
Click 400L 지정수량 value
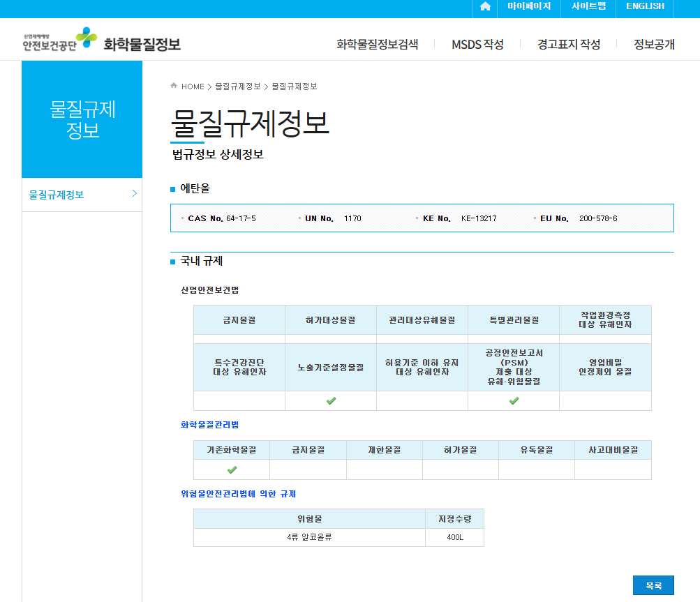point(455,537)
